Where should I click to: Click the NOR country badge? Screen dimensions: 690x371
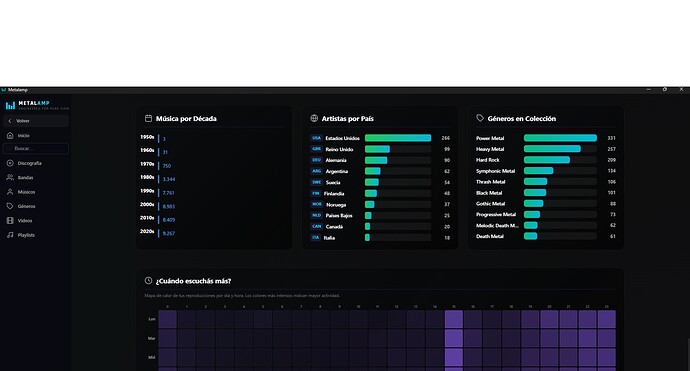click(x=317, y=204)
